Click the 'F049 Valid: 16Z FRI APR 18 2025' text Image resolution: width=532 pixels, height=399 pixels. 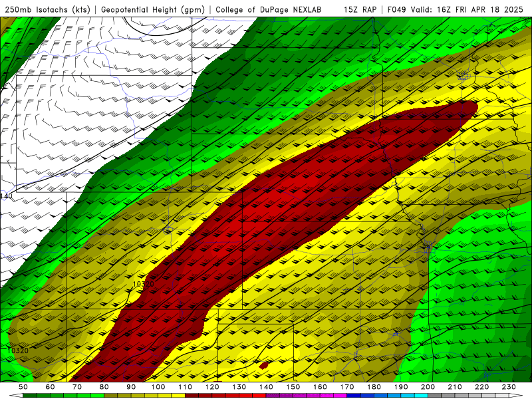pyautogui.click(x=456, y=9)
